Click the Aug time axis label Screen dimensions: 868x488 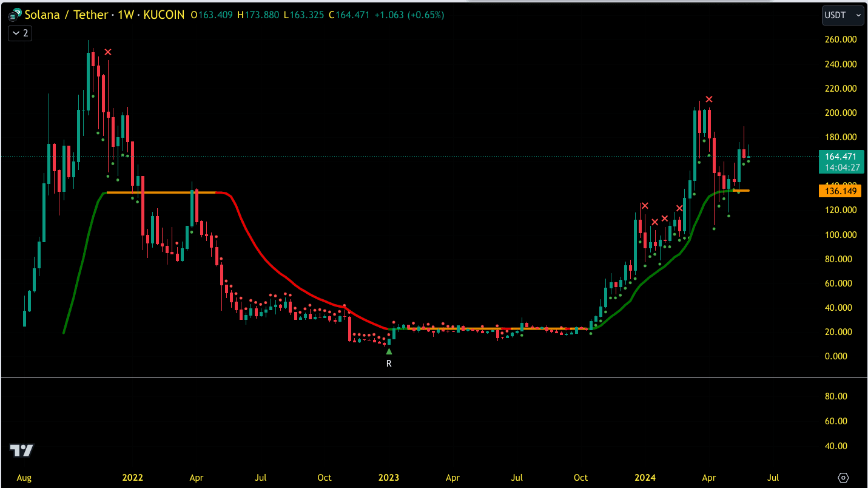pyautogui.click(x=24, y=478)
